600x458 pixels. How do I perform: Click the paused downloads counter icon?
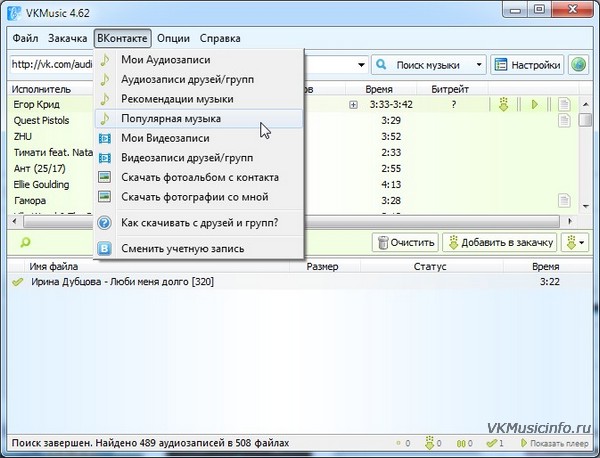464,443
